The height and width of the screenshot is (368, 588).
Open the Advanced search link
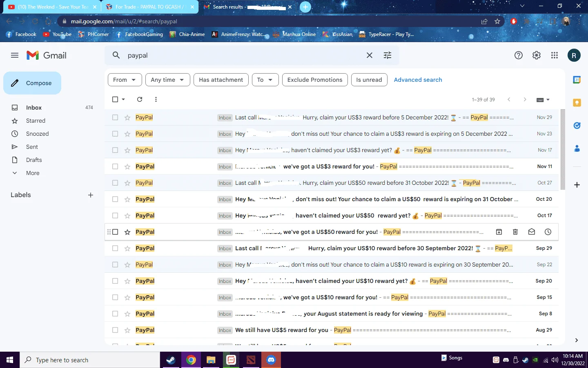click(418, 80)
